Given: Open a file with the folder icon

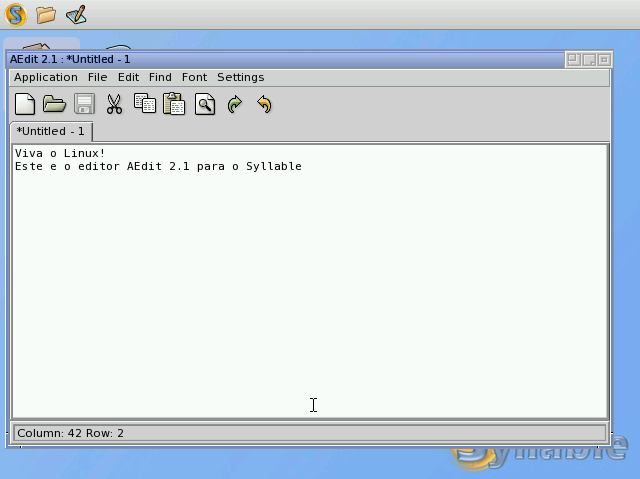Looking at the screenshot, I should [x=54, y=104].
